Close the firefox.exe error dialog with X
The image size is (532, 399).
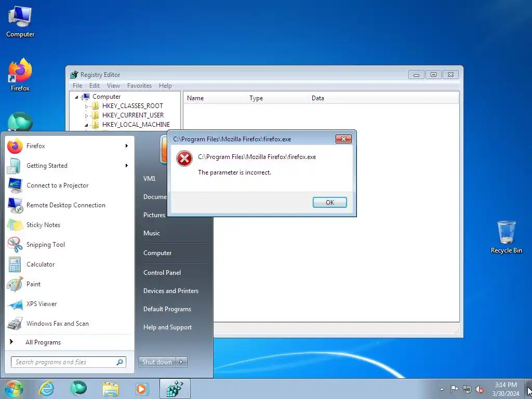click(x=343, y=139)
